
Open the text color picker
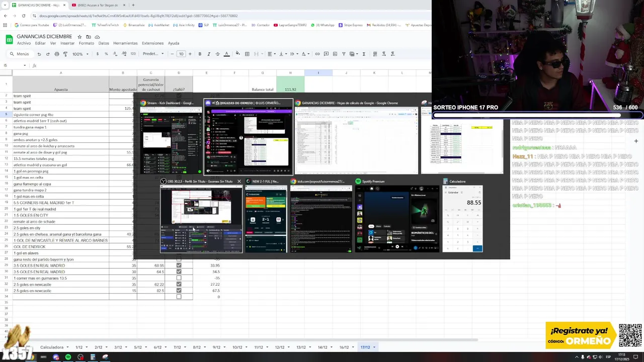point(226,54)
